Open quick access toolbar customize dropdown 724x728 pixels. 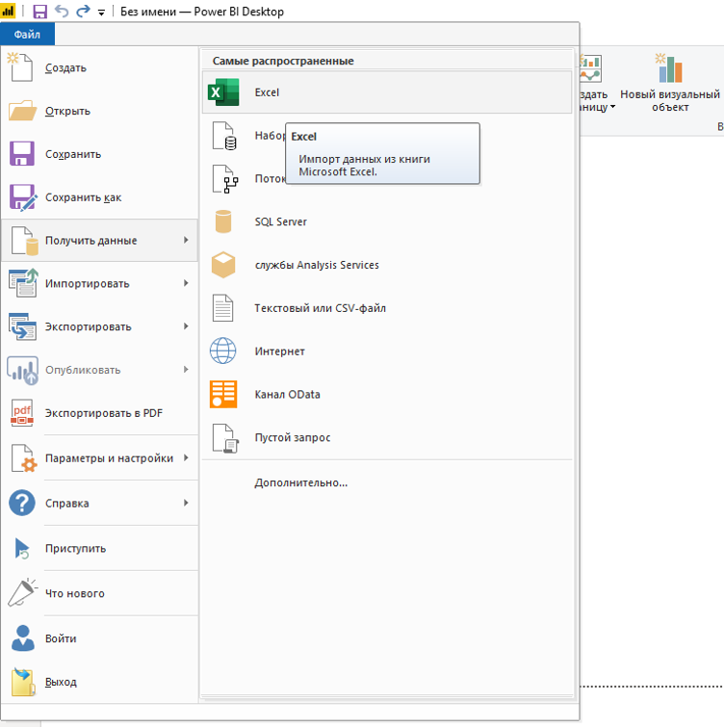[x=101, y=13]
